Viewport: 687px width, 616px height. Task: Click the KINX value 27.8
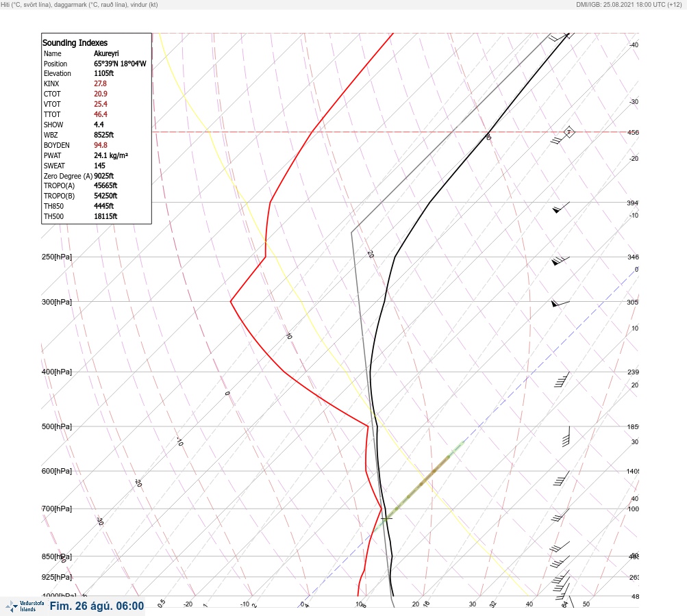[x=100, y=84]
